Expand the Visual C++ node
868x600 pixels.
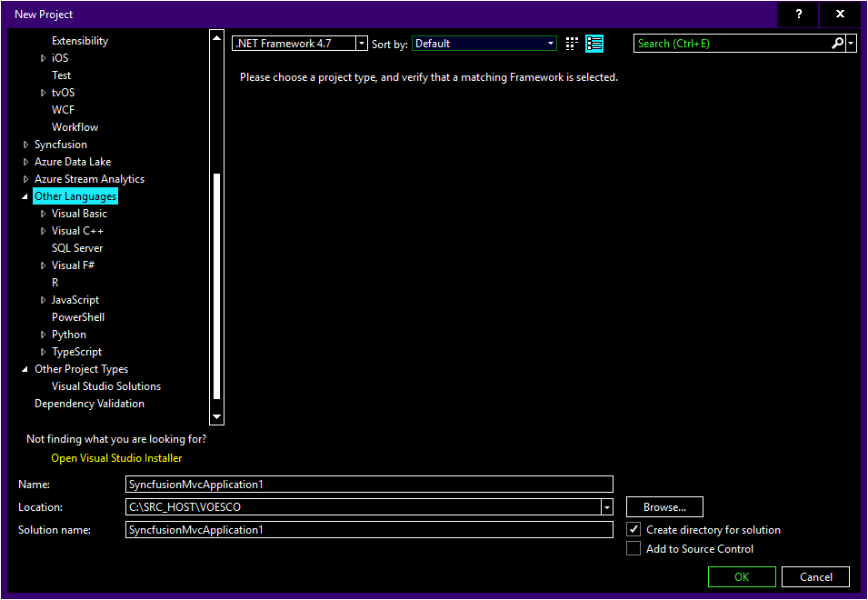(x=44, y=230)
